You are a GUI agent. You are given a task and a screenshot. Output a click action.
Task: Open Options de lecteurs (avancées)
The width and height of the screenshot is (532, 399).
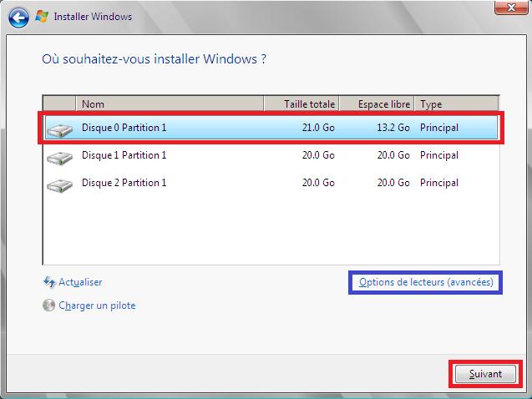coord(426,282)
